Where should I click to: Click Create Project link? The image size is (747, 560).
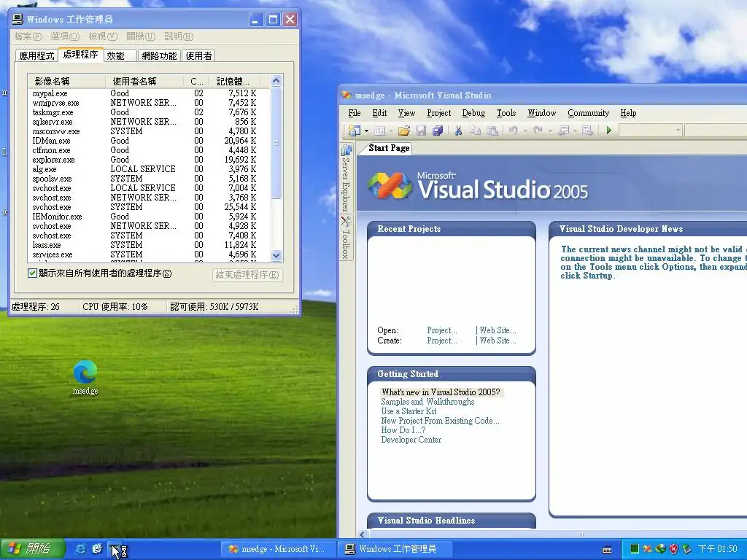[441, 341]
